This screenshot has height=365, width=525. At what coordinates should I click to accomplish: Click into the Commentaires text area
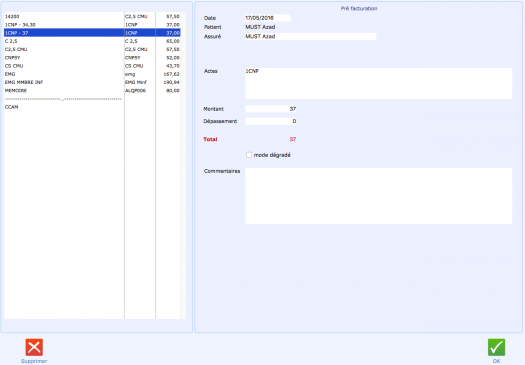click(378, 196)
